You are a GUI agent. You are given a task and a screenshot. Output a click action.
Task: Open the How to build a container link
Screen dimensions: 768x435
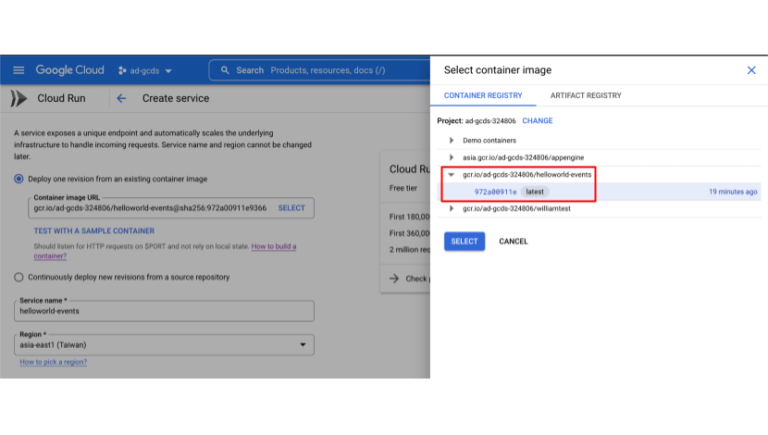coord(273,246)
